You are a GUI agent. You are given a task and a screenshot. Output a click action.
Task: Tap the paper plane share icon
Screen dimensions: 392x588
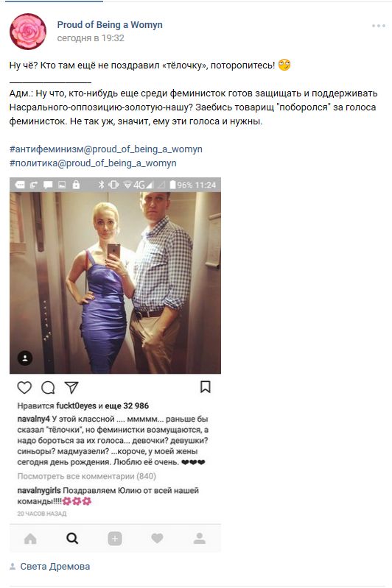coord(71,387)
